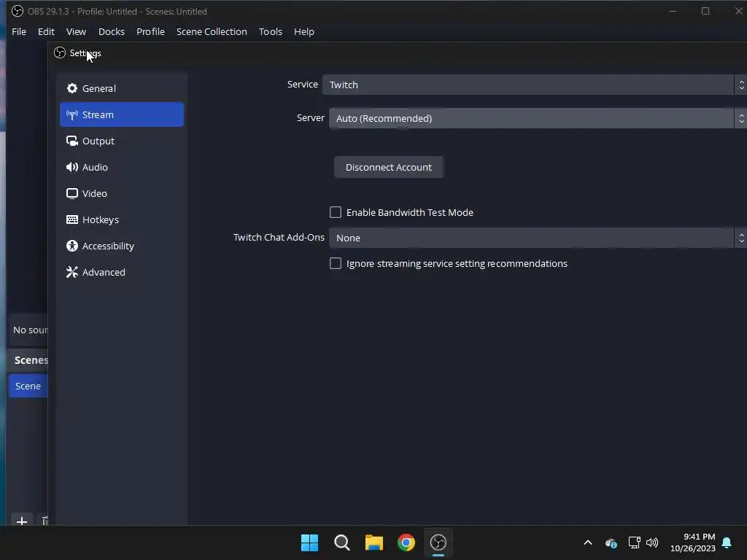Click the Twitch Chat Add-Ons label
Image resolution: width=747 pixels, height=560 pixels.
[x=279, y=237]
